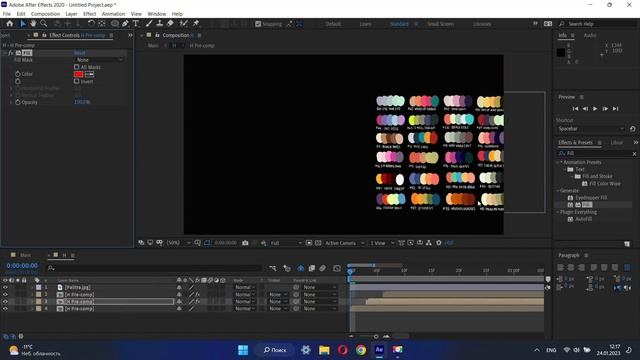Open the Effect menu
Screen dimensions: 640x360
pos(89,14)
